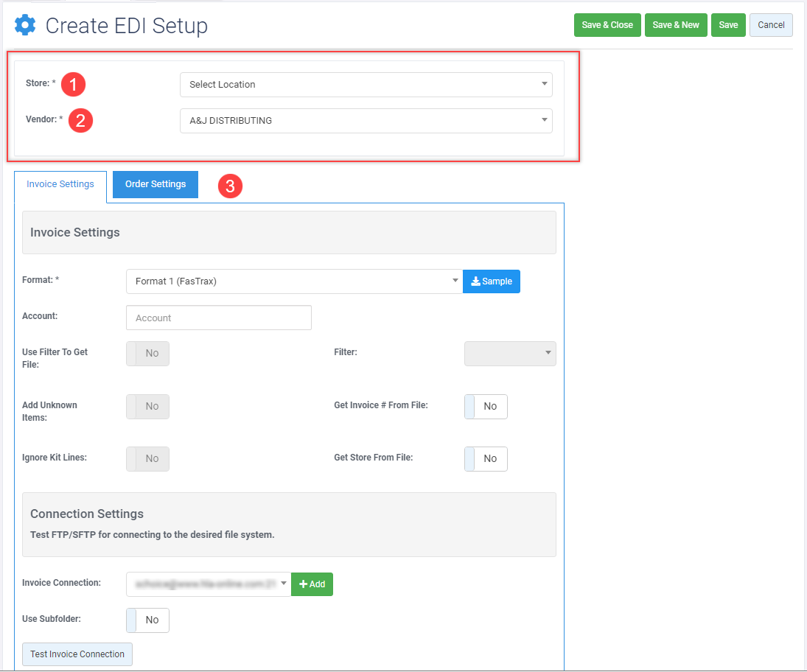Open the Store Select Location dropdown
807x672 pixels.
click(x=366, y=85)
